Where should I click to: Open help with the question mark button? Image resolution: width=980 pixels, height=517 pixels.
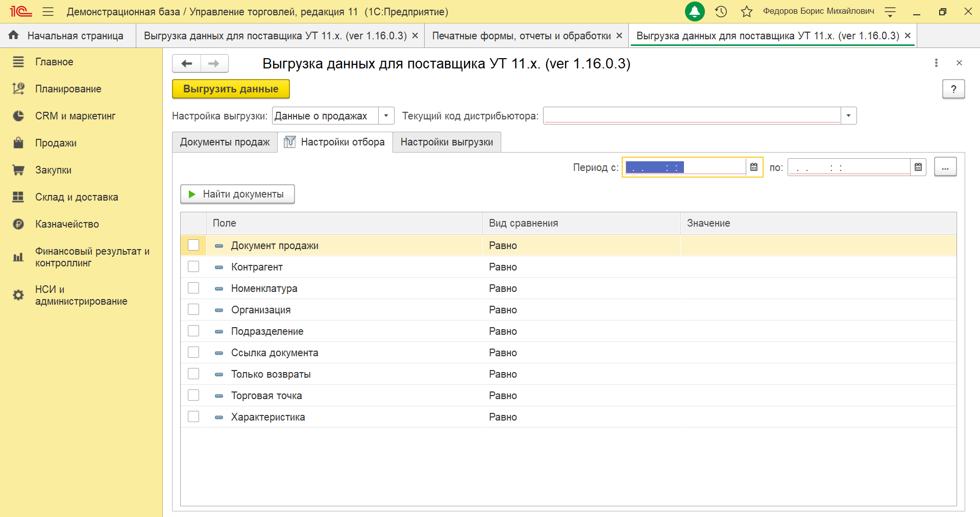(x=953, y=89)
